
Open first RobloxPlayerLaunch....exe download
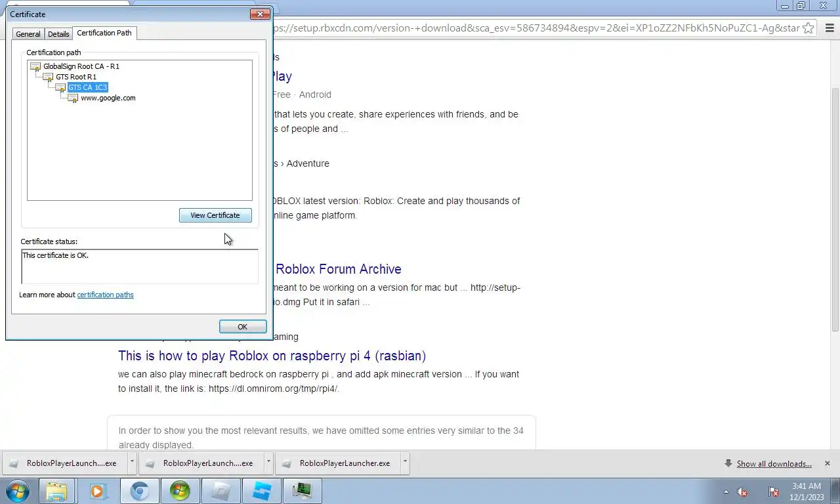pos(66,463)
